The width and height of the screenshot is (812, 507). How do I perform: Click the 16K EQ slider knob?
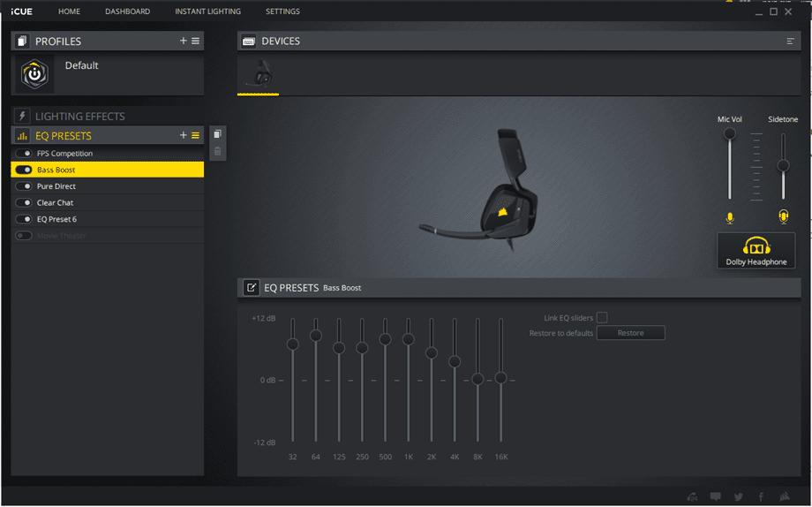[500, 378]
